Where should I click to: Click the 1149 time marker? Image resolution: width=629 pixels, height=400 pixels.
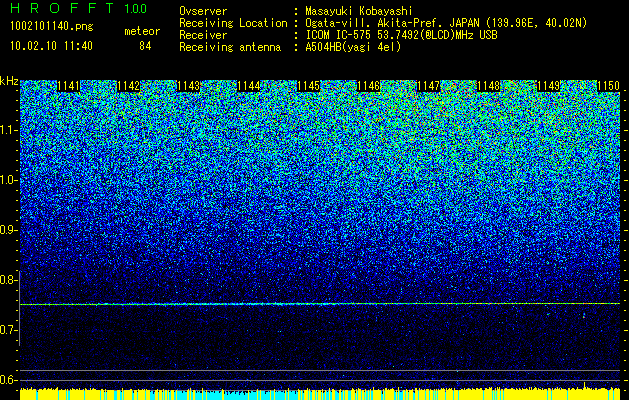(x=548, y=86)
